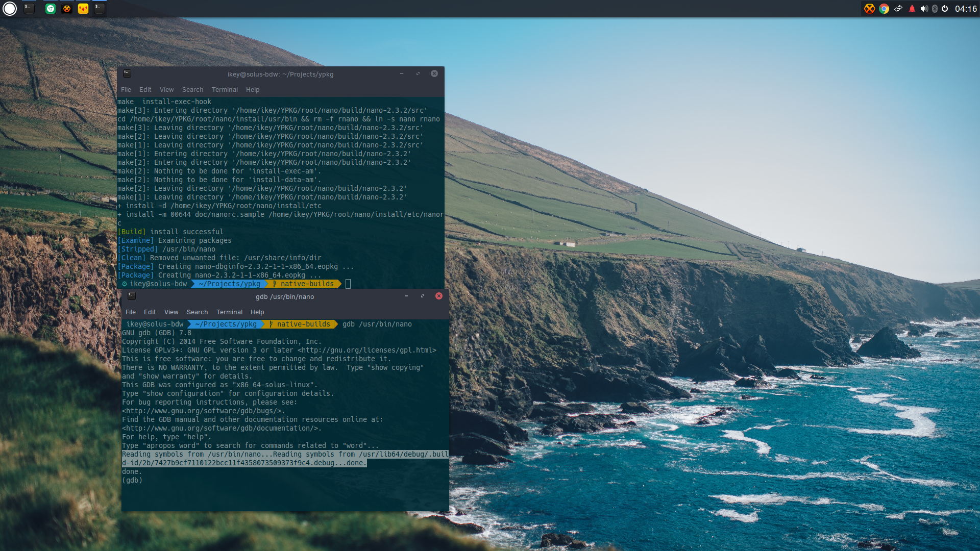Open the power session menu icon
The image size is (980, 551).
pyautogui.click(x=945, y=9)
